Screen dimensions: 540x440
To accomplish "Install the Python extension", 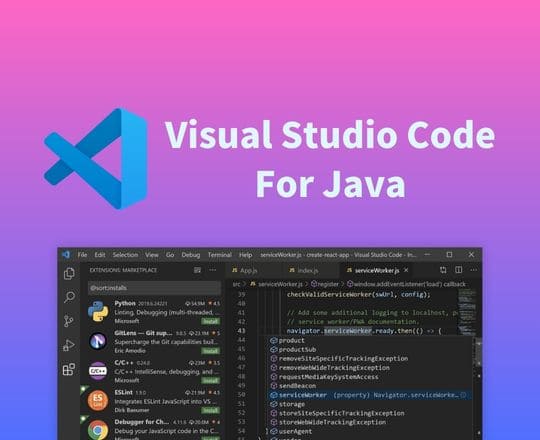I will tap(210, 322).
